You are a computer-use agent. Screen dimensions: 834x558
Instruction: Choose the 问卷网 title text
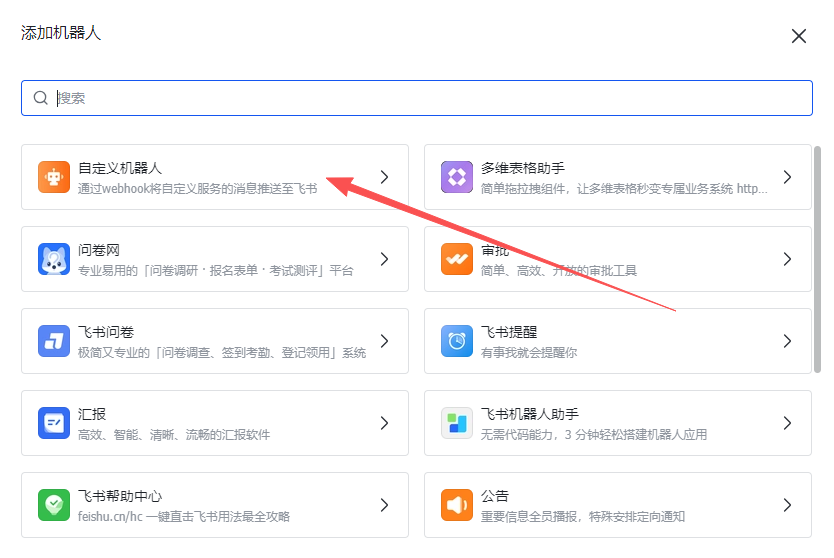point(99,250)
